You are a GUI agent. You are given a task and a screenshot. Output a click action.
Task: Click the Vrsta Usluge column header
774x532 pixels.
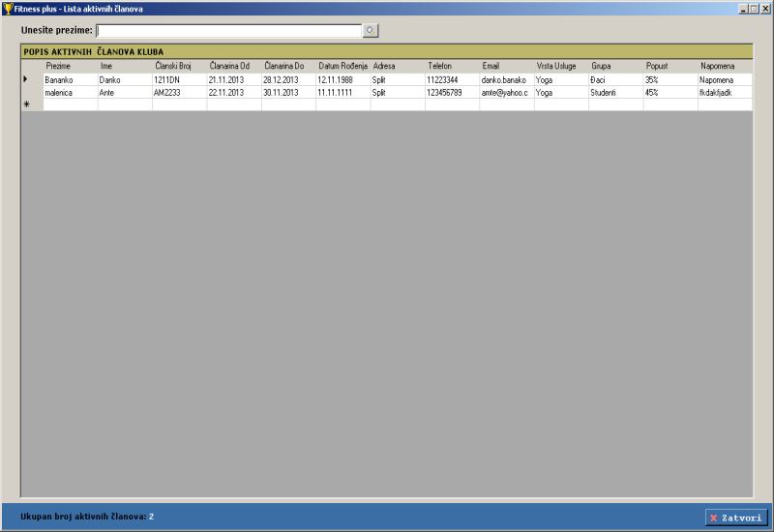coord(561,66)
